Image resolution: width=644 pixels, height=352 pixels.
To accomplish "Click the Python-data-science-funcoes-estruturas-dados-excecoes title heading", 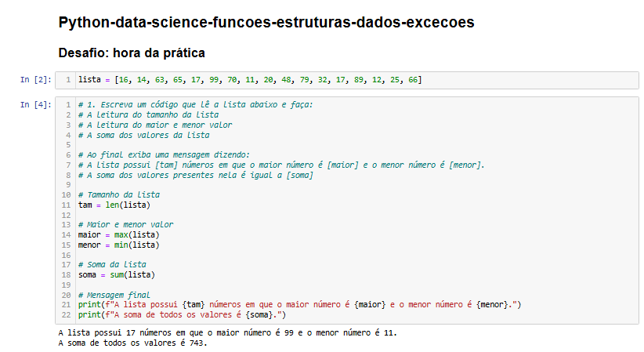I will tap(266, 23).
